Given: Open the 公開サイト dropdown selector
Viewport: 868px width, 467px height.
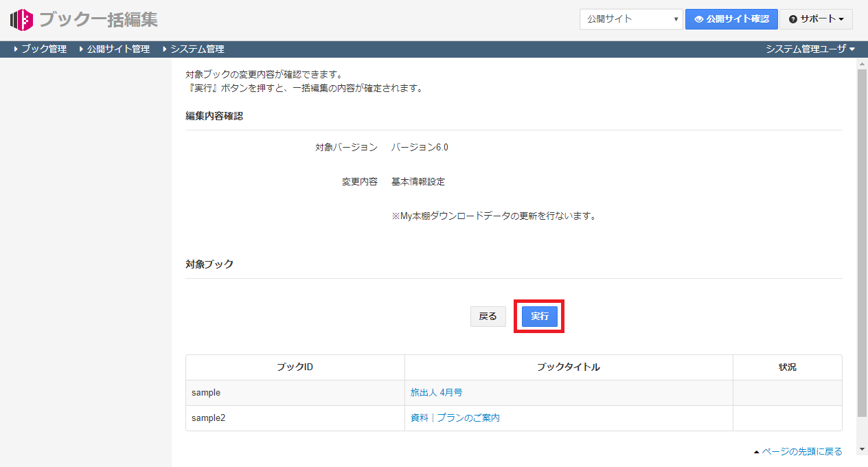Looking at the screenshot, I should point(631,19).
